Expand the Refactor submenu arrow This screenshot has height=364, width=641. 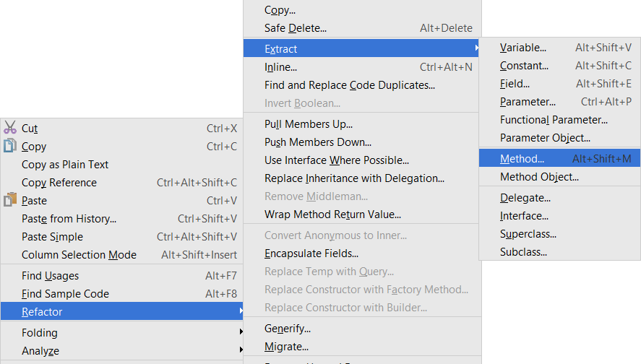tap(241, 312)
